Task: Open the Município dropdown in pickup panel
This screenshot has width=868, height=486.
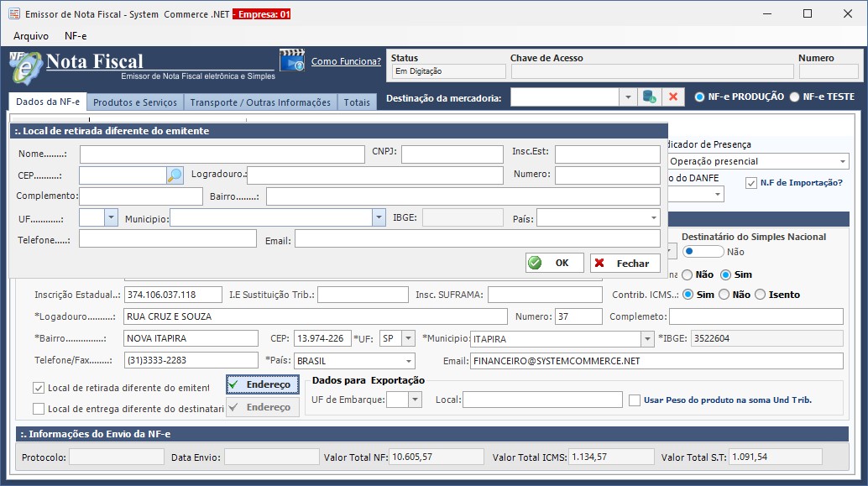Action: tap(378, 217)
